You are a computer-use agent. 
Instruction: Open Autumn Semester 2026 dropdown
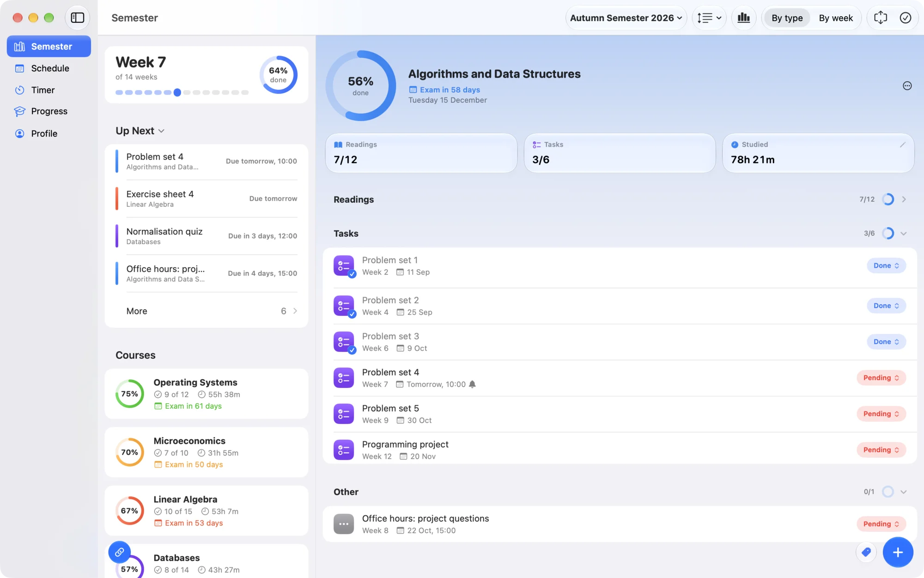pyautogui.click(x=626, y=18)
